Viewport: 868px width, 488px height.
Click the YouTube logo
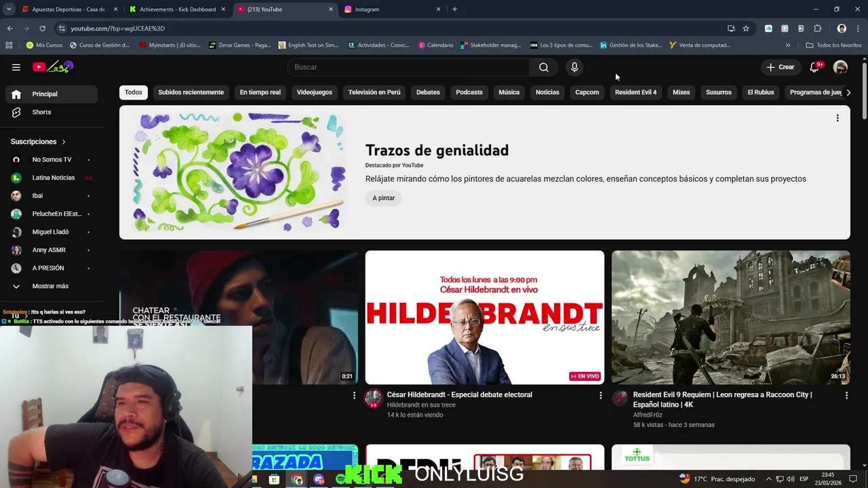coord(52,66)
